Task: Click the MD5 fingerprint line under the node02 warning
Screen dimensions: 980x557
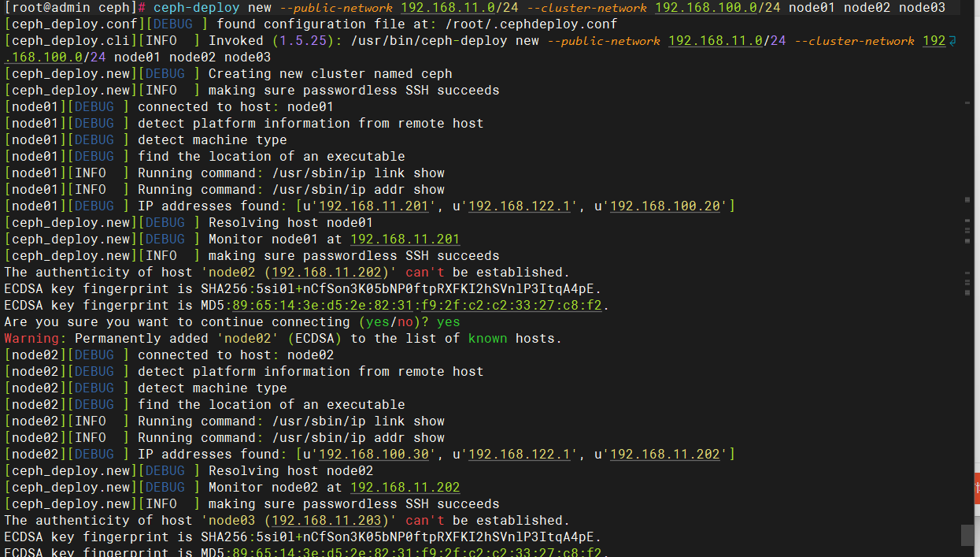Action: click(x=307, y=305)
